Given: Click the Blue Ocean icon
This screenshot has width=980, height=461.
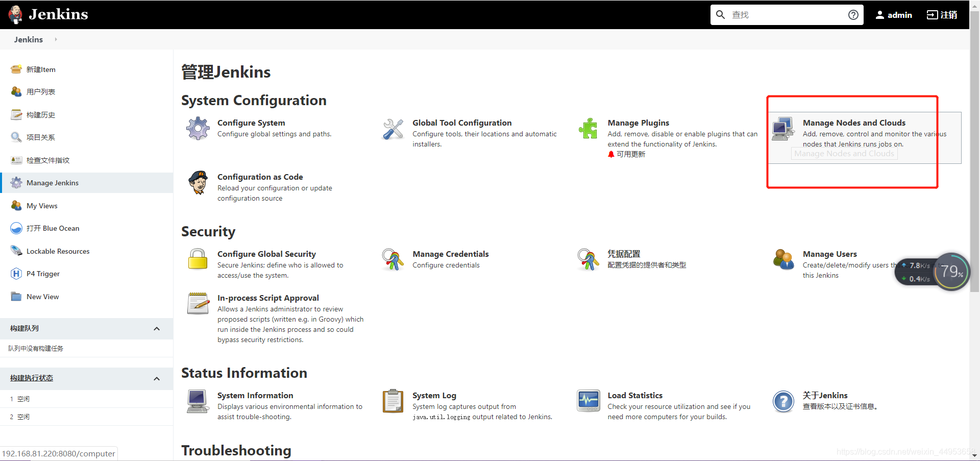Looking at the screenshot, I should [x=16, y=228].
